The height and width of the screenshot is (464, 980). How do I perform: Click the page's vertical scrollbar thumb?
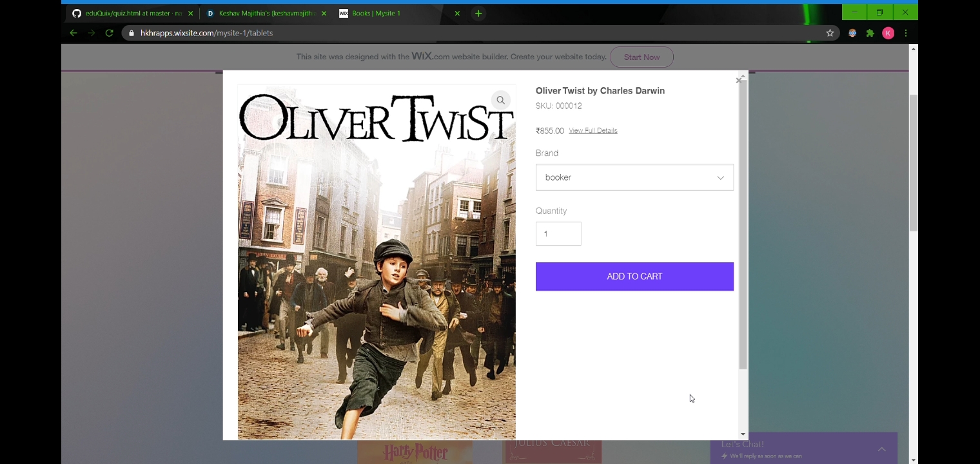(914, 163)
